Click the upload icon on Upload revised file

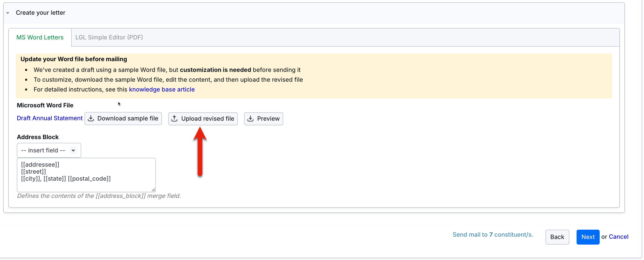(175, 119)
